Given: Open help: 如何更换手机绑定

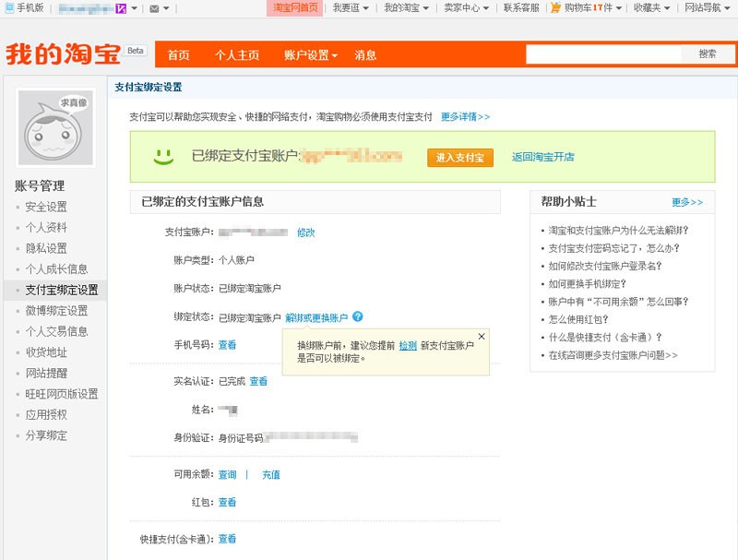Looking at the screenshot, I should [587, 284].
